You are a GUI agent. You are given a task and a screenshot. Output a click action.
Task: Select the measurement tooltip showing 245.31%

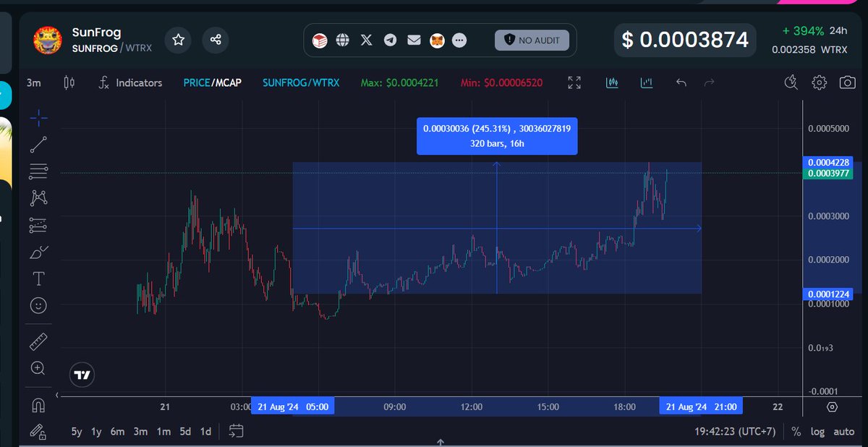coord(497,136)
